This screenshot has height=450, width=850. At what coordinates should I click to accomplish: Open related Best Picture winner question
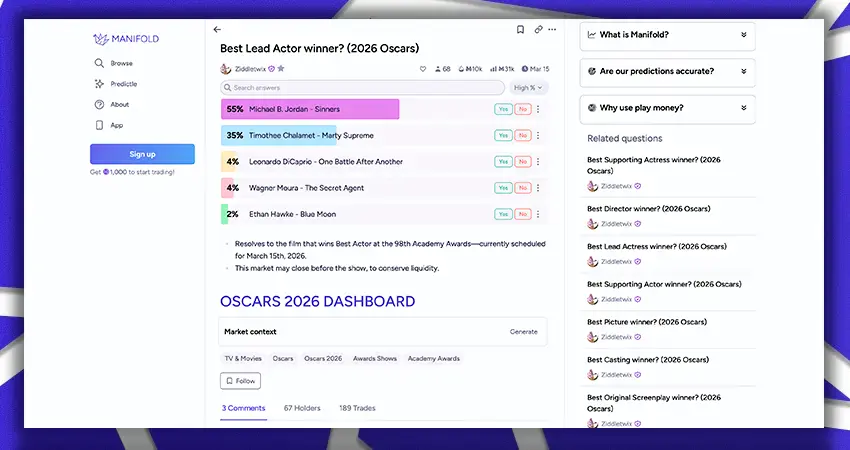pos(647,322)
